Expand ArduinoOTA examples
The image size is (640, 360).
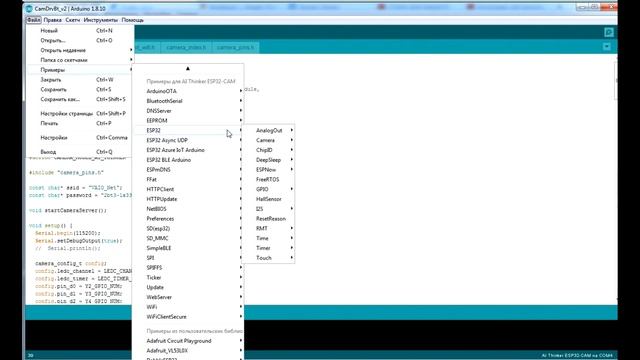click(x=188, y=91)
